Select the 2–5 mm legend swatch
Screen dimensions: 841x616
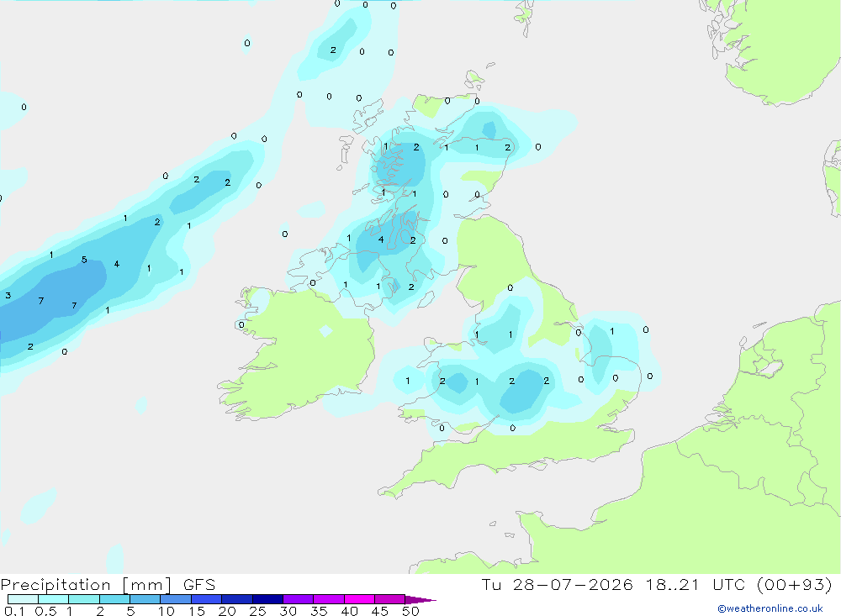click(x=114, y=599)
